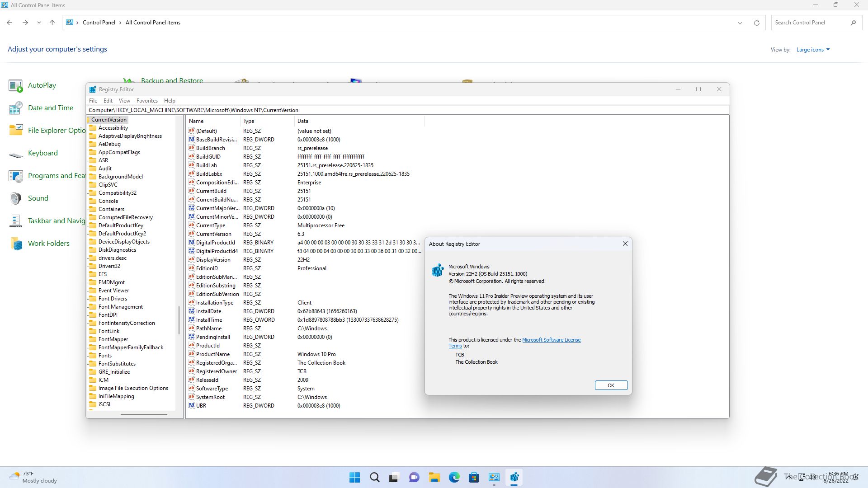Open the File menu in Registry Editor
868x488 pixels.
tap(93, 101)
